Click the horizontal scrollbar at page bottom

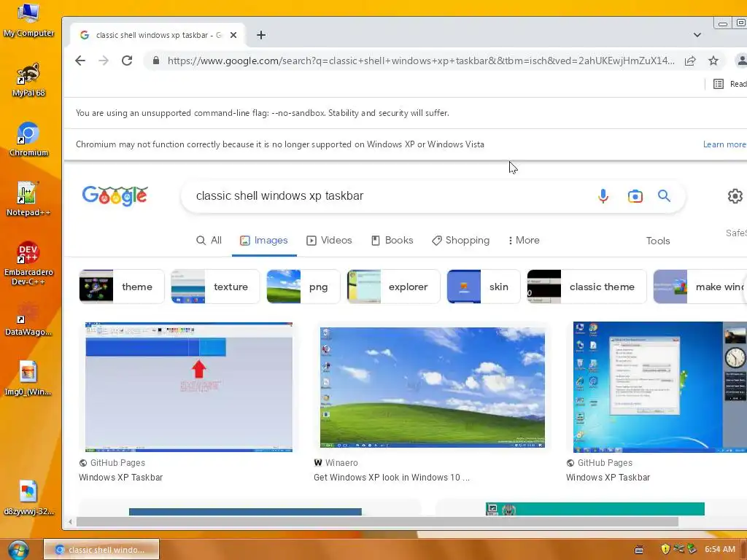coord(377,522)
